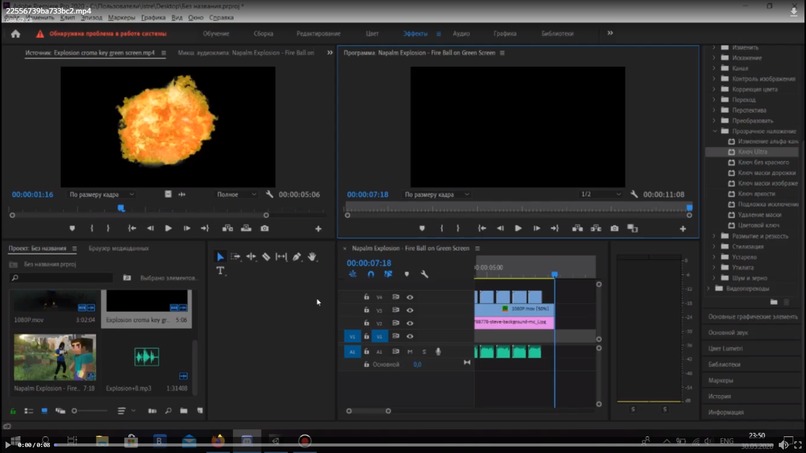Click Export Frame camera in Source monitor
This screenshot has height=453, width=806.
pos(265,228)
